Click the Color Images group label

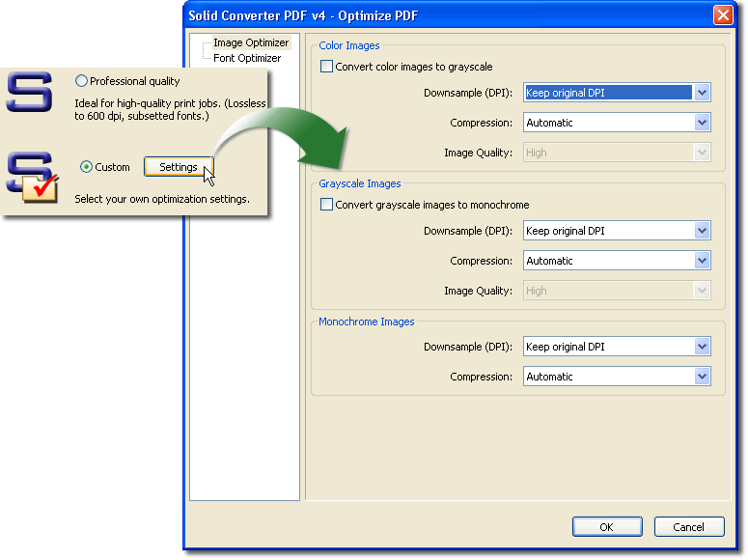pos(349,45)
